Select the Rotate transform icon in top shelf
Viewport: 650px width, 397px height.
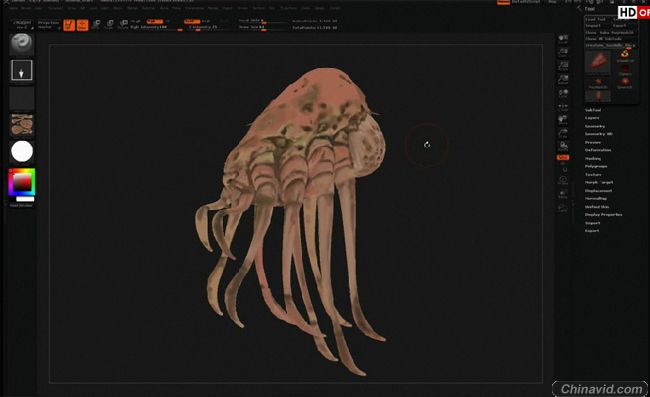tap(123, 24)
